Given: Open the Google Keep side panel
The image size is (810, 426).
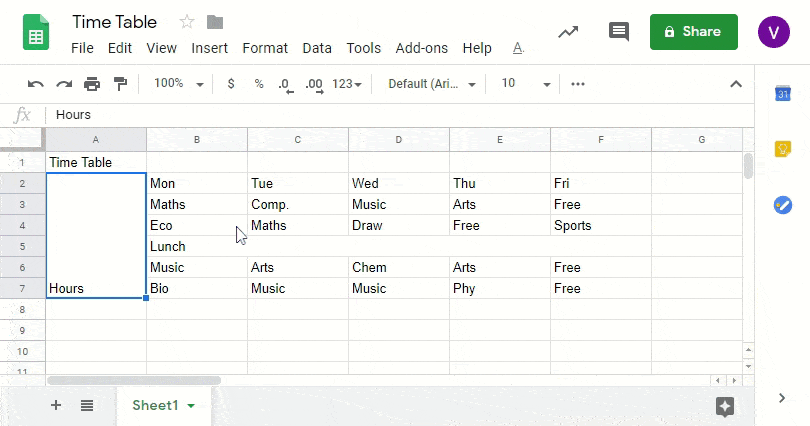Looking at the screenshot, I should pyautogui.click(x=783, y=149).
